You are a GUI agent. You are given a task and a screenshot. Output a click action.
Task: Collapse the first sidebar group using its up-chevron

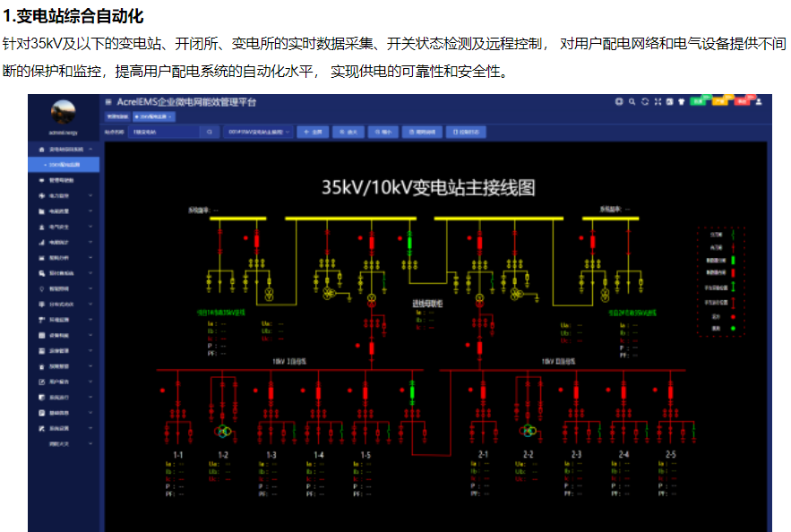tap(90, 150)
